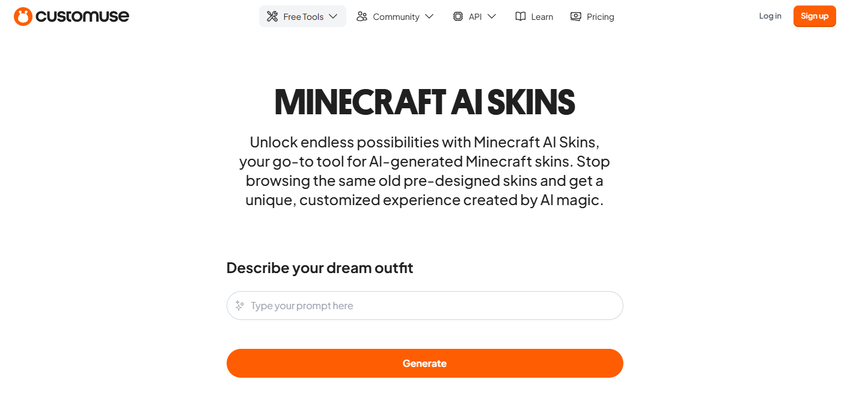Expand the API dropdown chevron

(492, 16)
